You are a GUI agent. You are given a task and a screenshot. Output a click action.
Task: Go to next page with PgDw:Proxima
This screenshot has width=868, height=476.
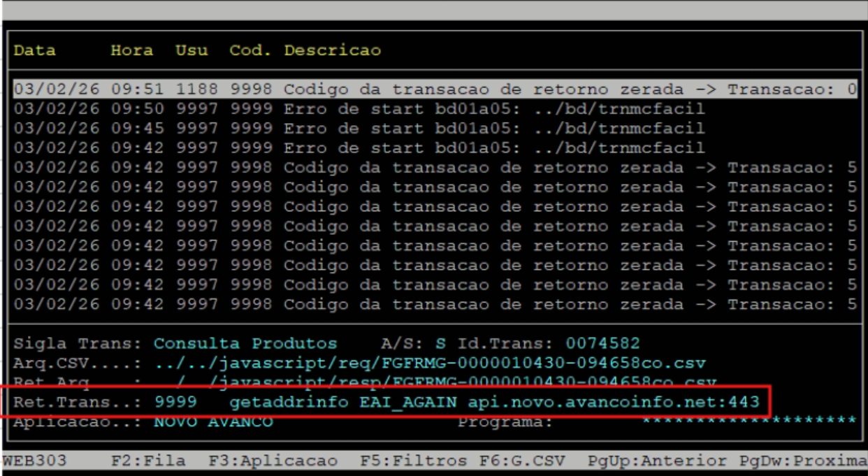[x=804, y=461]
